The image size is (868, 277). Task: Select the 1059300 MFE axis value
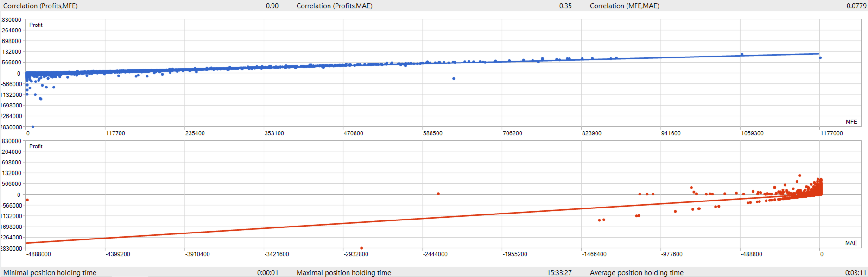pos(752,133)
